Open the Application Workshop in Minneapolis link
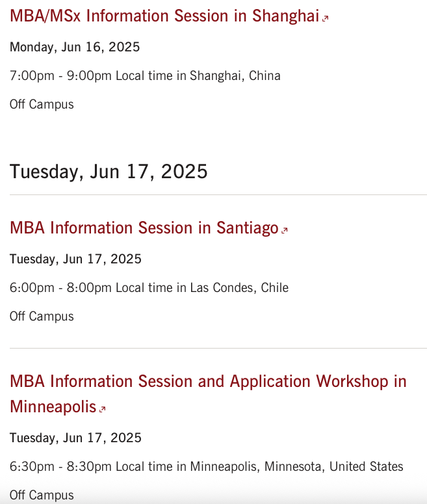Viewport: 427px width, 504px height. pos(208,393)
